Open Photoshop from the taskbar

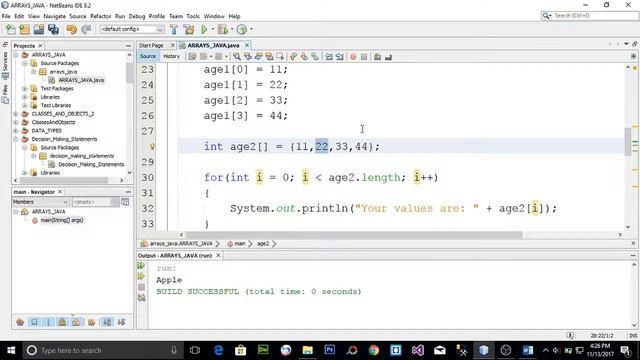pos(329,351)
